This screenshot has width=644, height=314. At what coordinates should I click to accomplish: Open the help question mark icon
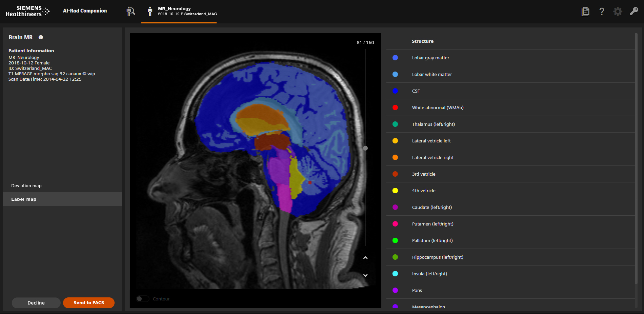pyautogui.click(x=602, y=12)
